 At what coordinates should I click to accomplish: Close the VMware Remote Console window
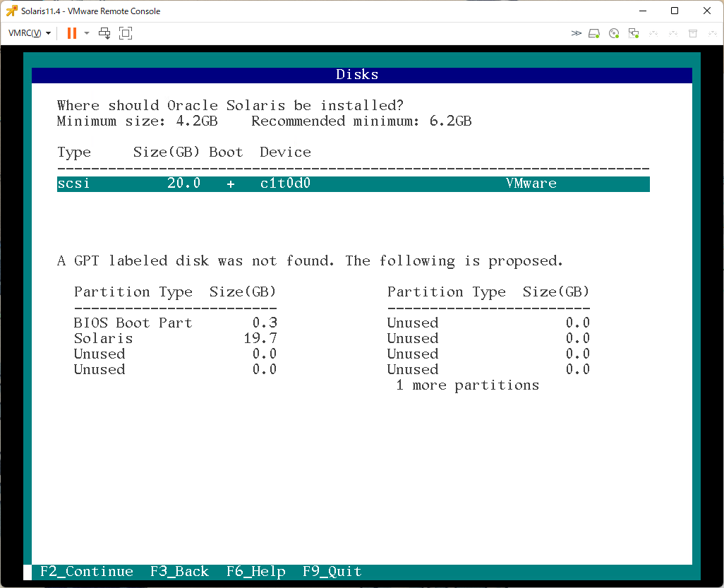click(x=707, y=11)
